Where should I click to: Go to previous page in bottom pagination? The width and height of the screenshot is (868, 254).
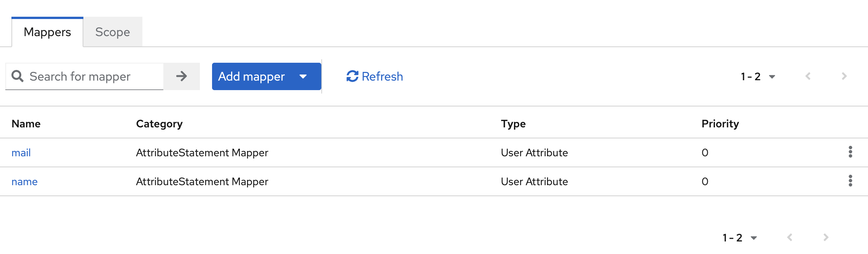tap(790, 238)
